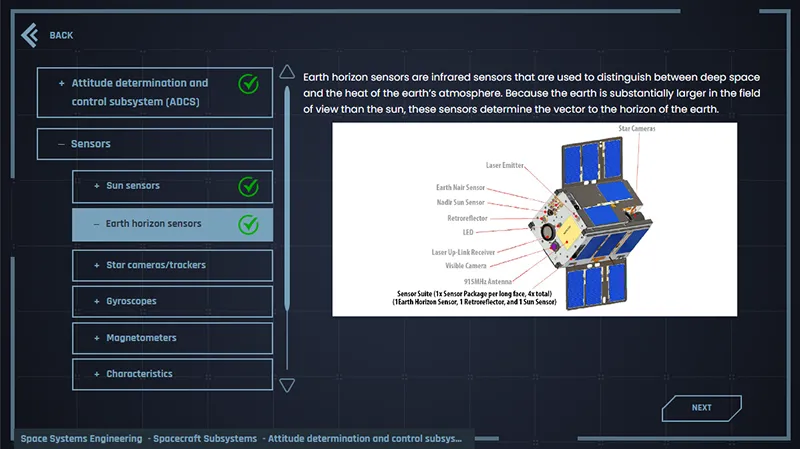Click the Sun sensors completion checkmark
This screenshot has width=800, height=449.
[x=248, y=186]
